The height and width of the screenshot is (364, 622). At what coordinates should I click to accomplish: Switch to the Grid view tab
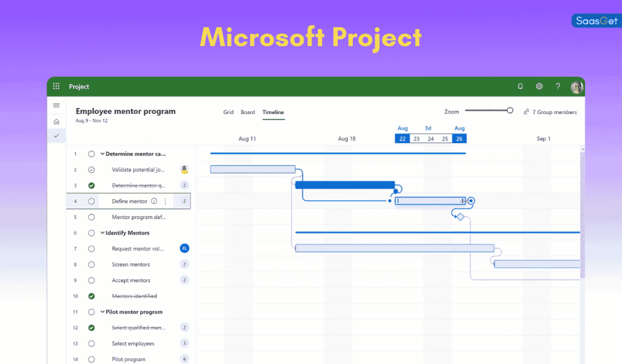point(228,112)
